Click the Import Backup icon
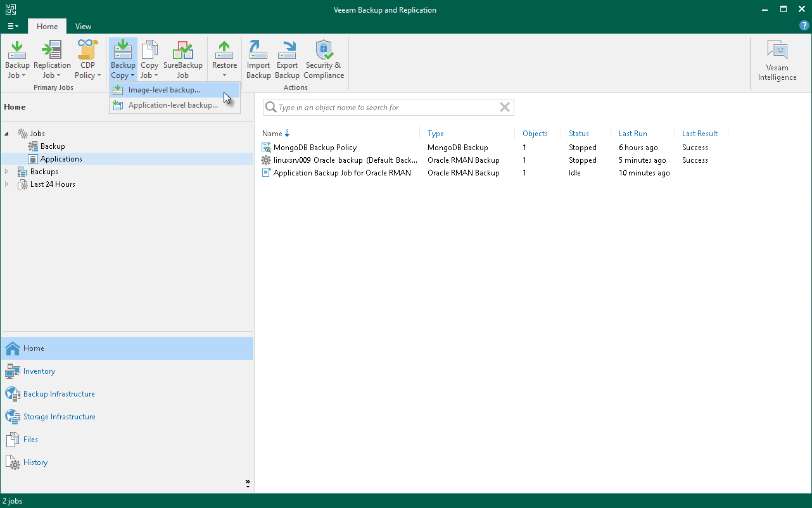 point(258,60)
